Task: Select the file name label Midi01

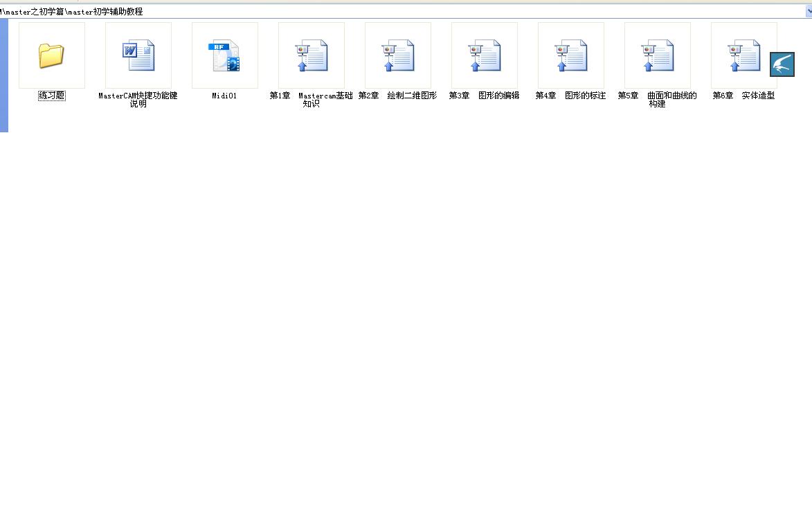Action: [224, 96]
